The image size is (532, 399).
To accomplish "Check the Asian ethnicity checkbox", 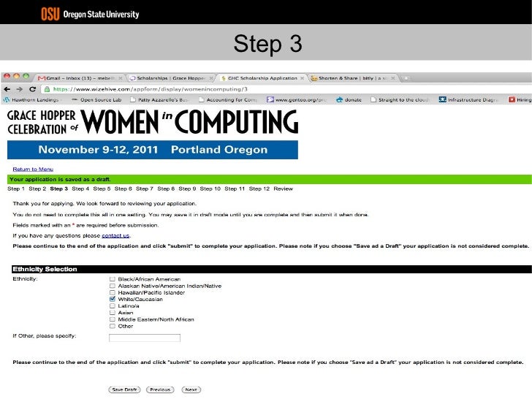I will coord(113,313).
